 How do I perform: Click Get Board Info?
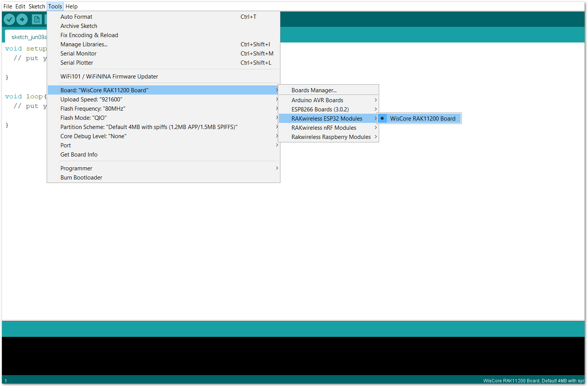click(164, 155)
